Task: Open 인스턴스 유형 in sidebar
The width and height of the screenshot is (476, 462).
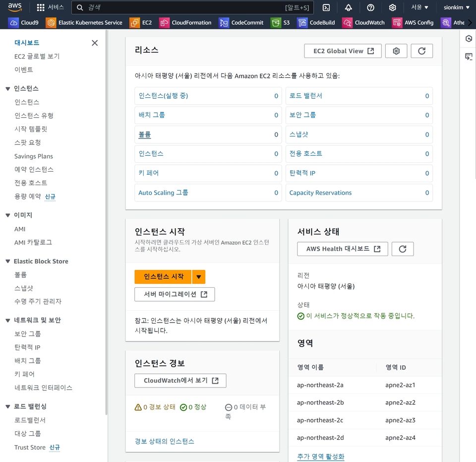Action: pyautogui.click(x=34, y=116)
